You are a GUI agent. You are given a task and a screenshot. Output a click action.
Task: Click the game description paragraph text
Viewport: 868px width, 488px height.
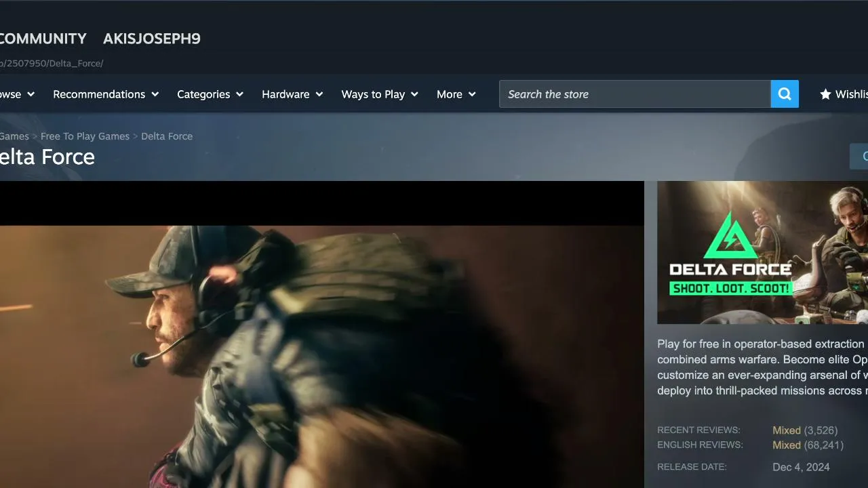762,367
